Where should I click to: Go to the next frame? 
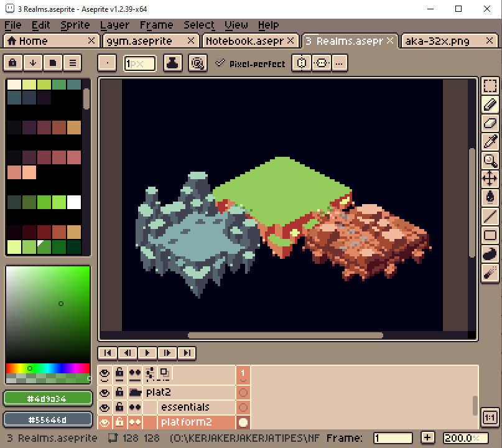coord(167,353)
